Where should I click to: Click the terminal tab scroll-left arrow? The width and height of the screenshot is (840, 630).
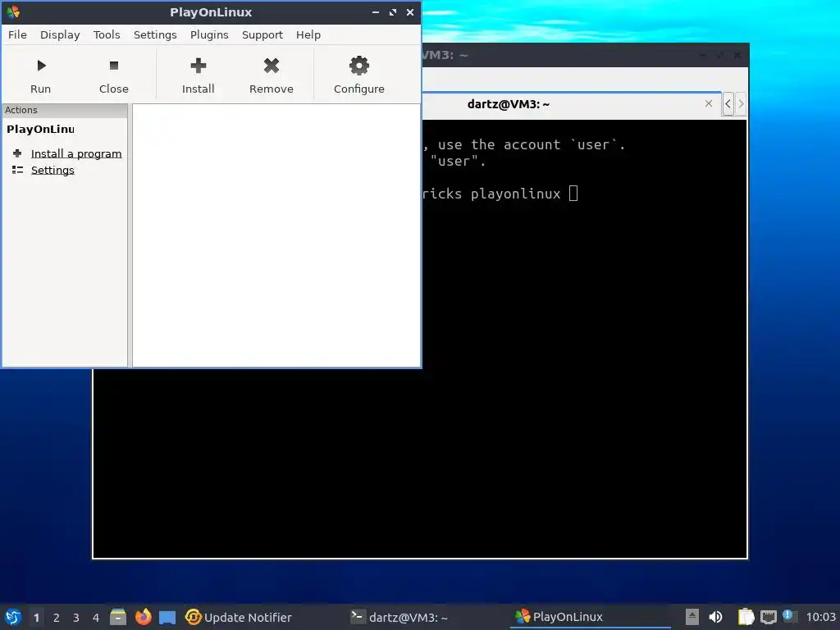pos(728,104)
